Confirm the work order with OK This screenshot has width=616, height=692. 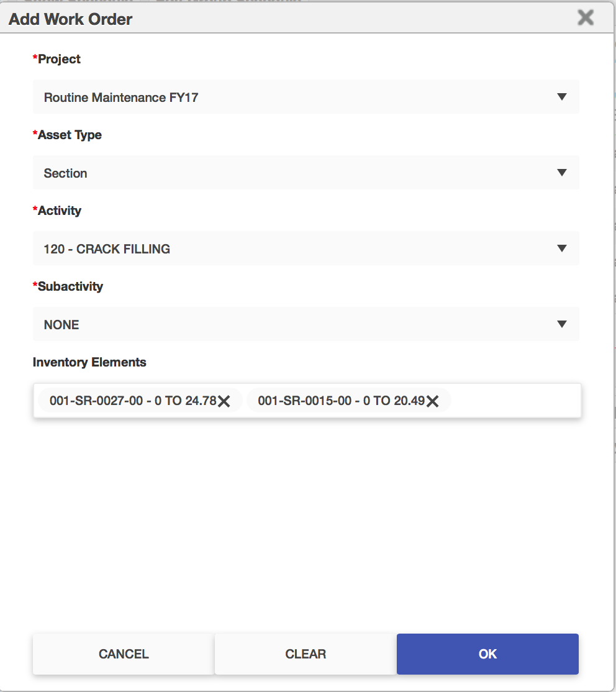487,653
